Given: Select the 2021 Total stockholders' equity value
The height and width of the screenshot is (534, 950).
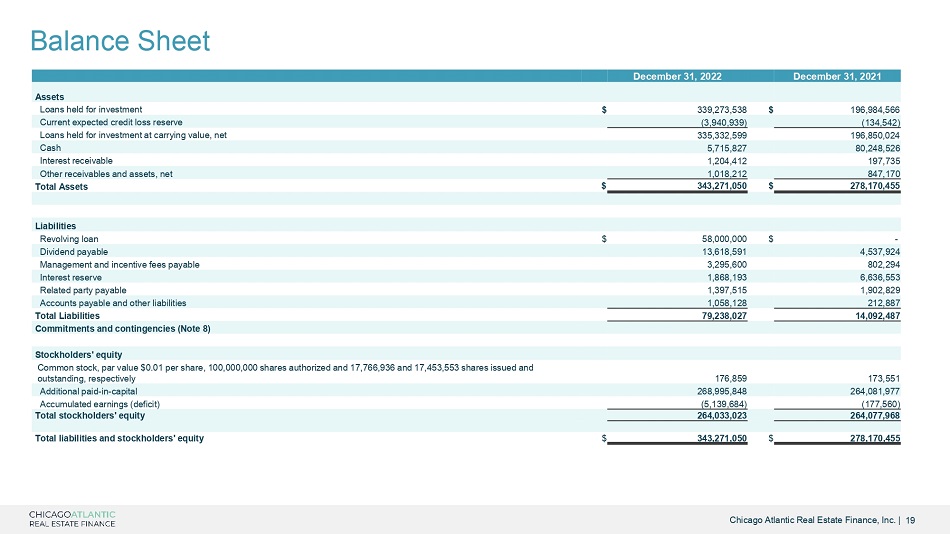Looking at the screenshot, I should coord(875,416).
